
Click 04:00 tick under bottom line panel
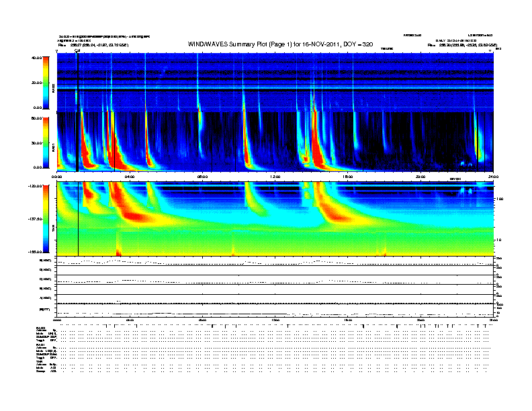[x=130, y=320]
